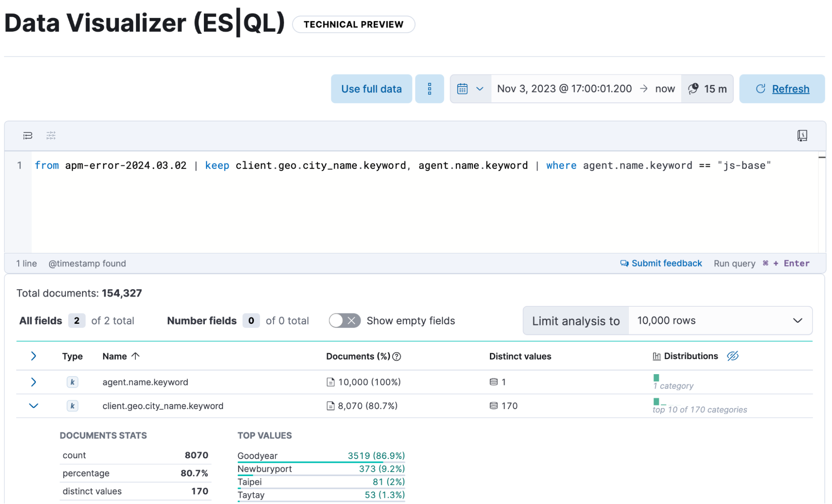Open the calendar date picker icon
Screen dimensions: 832x504
click(x=463, y=89)
